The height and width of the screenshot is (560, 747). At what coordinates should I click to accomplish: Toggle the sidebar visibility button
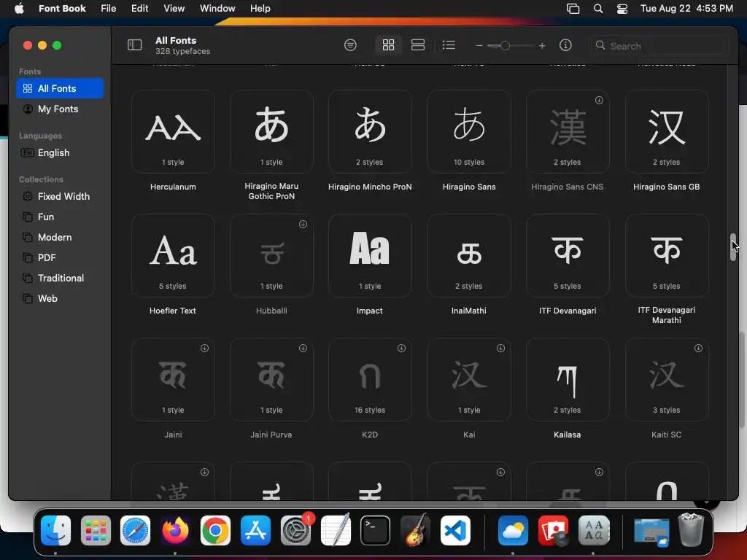click(134, 45)
